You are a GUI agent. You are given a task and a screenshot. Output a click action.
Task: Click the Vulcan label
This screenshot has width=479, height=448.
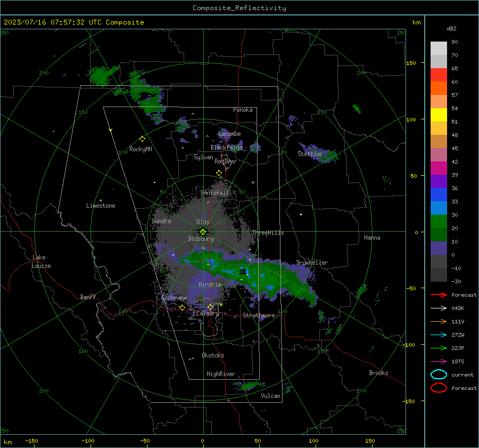pyautogui.click(x=270, y=396)
